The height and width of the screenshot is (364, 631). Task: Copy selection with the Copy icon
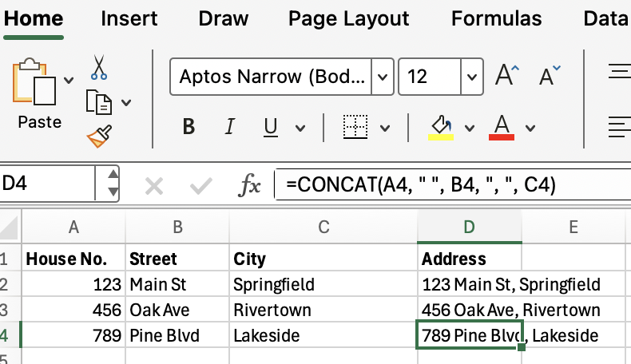point(98,102)
